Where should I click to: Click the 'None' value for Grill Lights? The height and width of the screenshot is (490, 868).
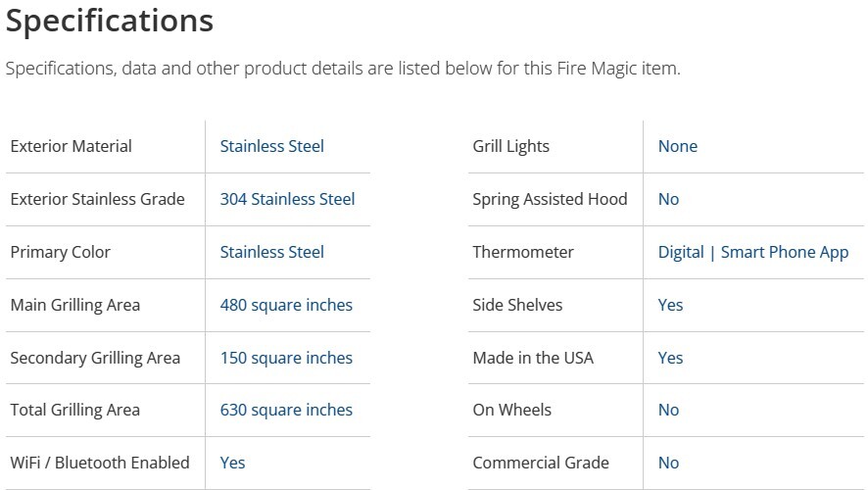(678, 146)
